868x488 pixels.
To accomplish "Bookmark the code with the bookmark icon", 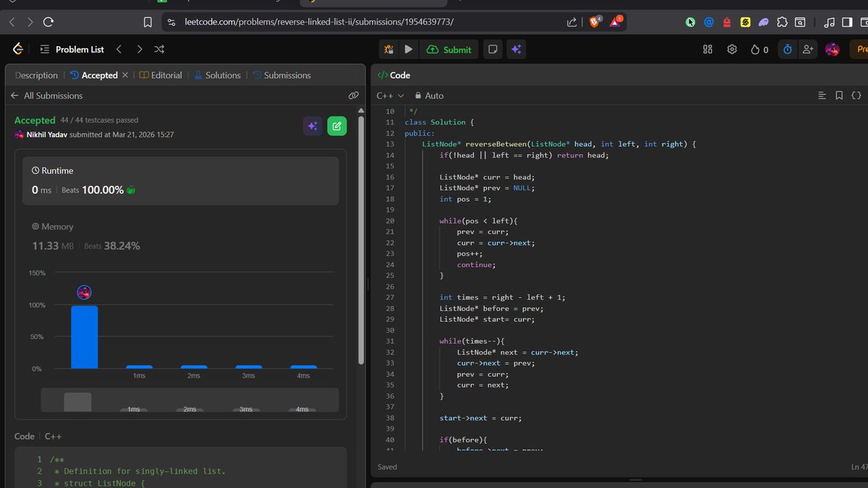I will (x=839, y=95).
